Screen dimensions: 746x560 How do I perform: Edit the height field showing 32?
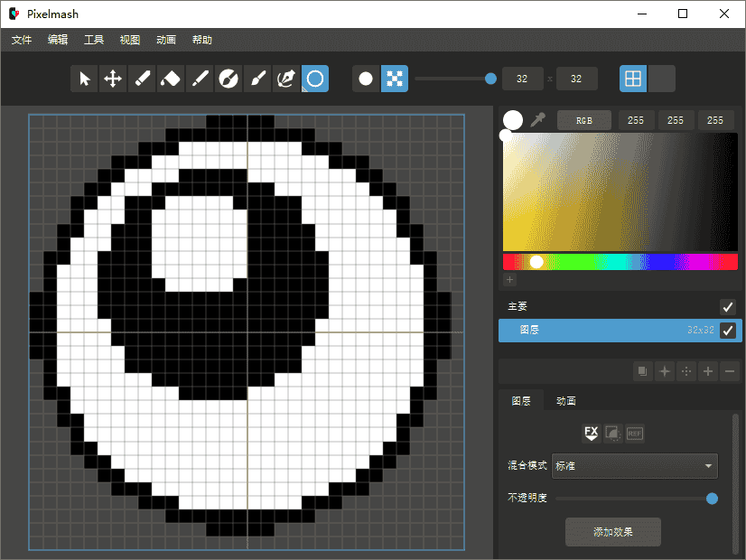coord(576,79)
